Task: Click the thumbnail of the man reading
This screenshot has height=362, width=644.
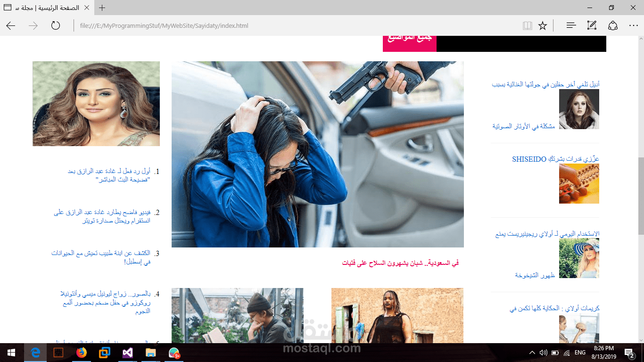Action: click(x=238, y=315)
